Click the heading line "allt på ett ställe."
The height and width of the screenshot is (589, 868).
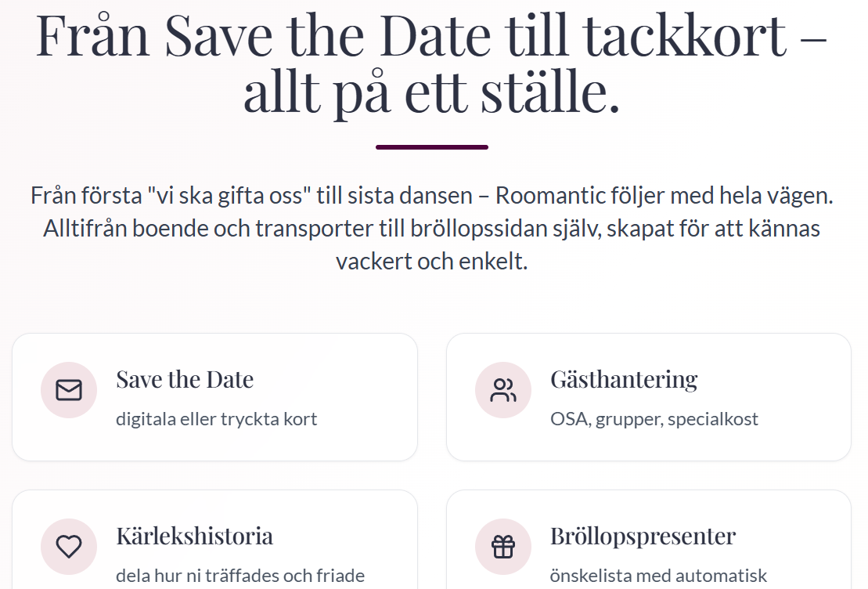431,94
